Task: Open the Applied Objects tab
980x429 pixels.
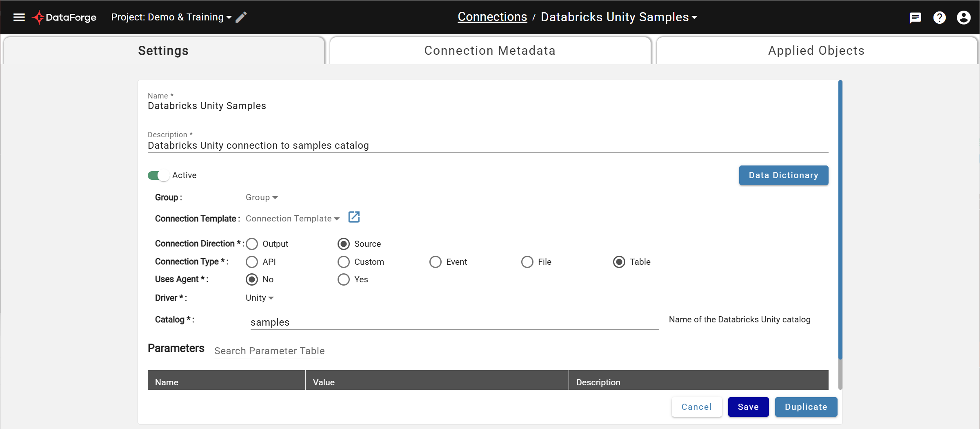Action: 816,50
